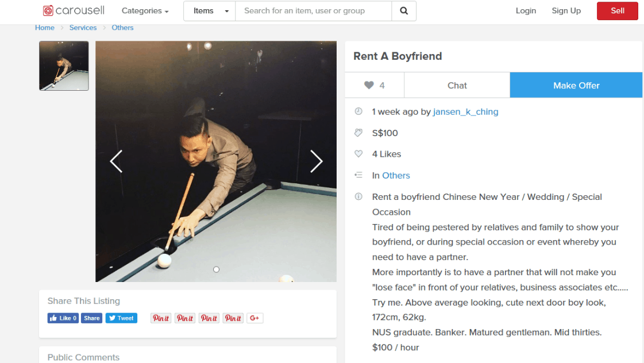Select the pool table photo thumbnail
Screen dimensions: 644x363
(x=64, y=65)
